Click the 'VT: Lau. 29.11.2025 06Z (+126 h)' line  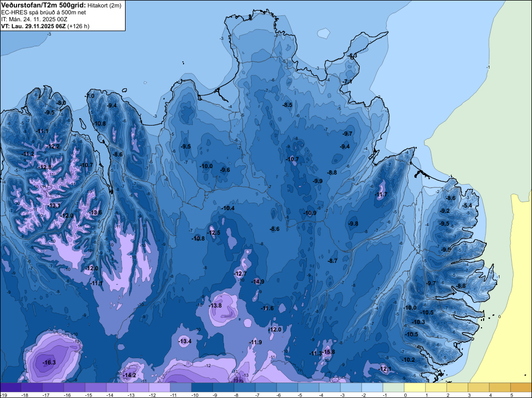(x=45, y=26)
